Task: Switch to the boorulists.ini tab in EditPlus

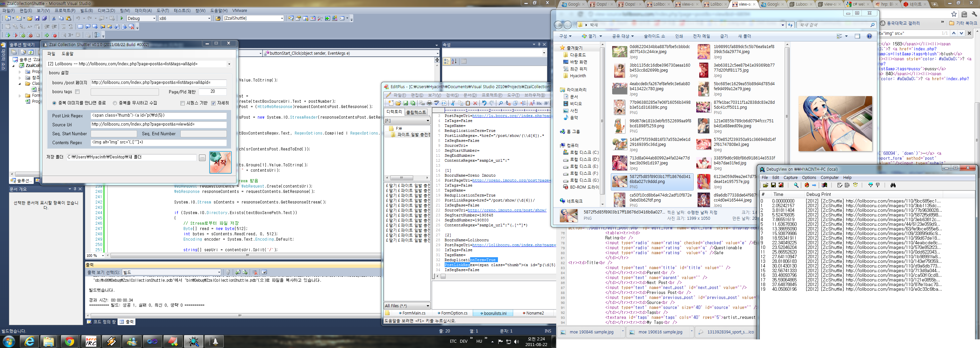Action: pos(493,313)
